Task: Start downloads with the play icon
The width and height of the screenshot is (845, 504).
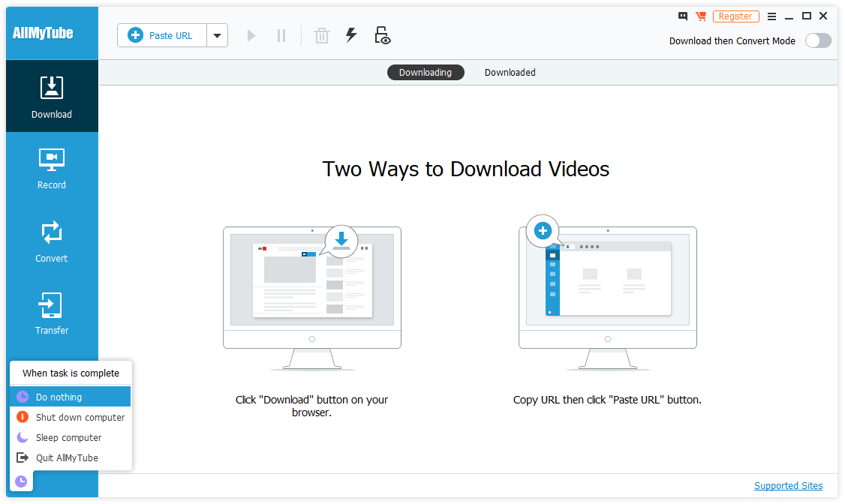Action: [251, 35]
